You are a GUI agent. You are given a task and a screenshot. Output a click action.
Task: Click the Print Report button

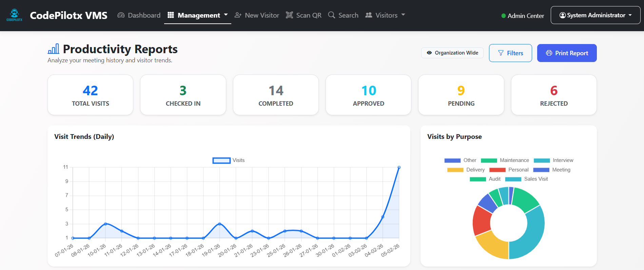pyautogui.click(x=567, y=53)
